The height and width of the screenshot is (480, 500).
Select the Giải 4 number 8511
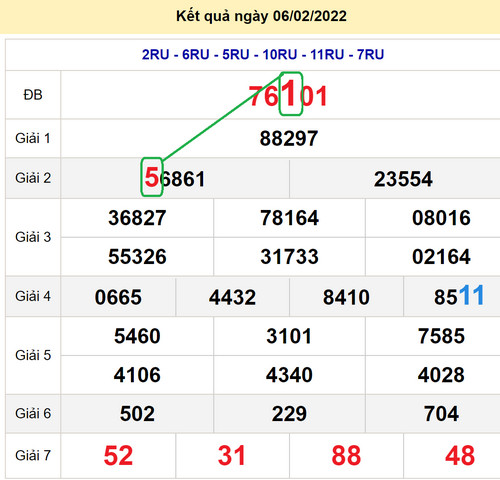(x=459, y=296)
